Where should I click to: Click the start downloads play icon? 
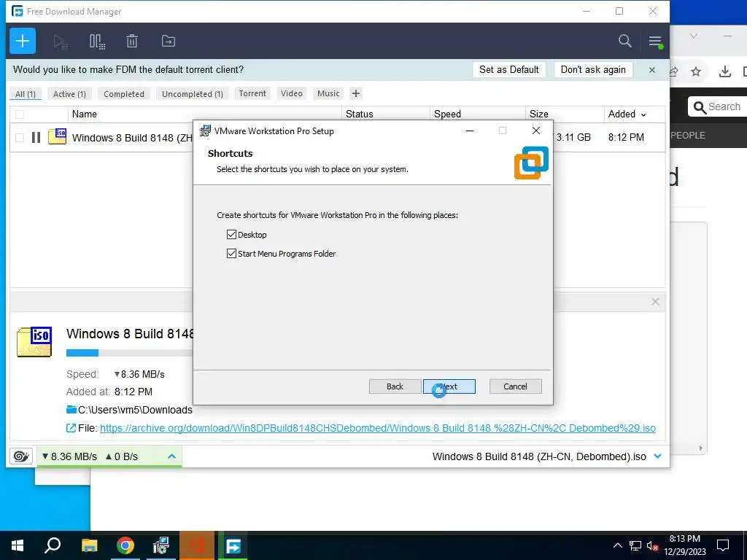61,42
